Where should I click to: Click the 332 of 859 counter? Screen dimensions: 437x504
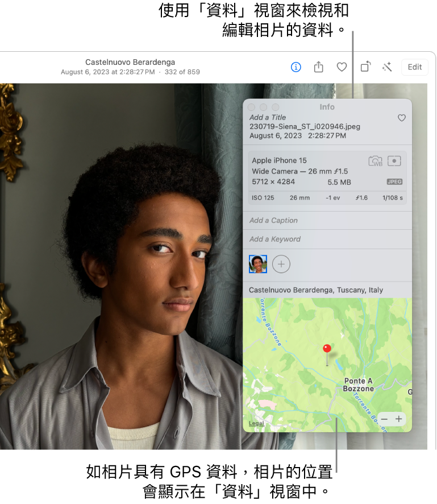tap(182, 72)
